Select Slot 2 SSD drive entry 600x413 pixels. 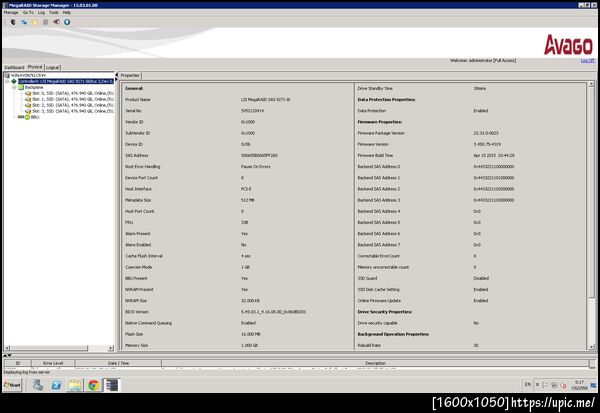pyautogui.click(x=73, y=105)
